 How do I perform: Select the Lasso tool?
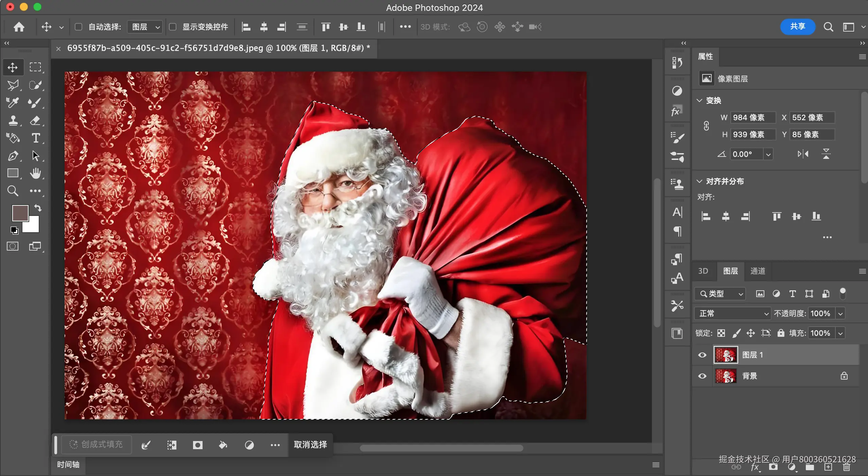[x=13, y=85]
